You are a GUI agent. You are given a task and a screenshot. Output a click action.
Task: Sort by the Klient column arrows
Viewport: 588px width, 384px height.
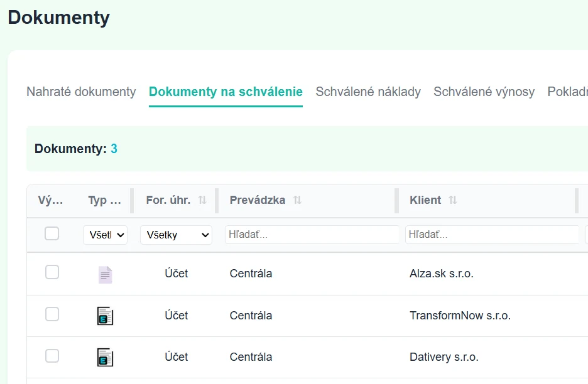click(453, 200)
